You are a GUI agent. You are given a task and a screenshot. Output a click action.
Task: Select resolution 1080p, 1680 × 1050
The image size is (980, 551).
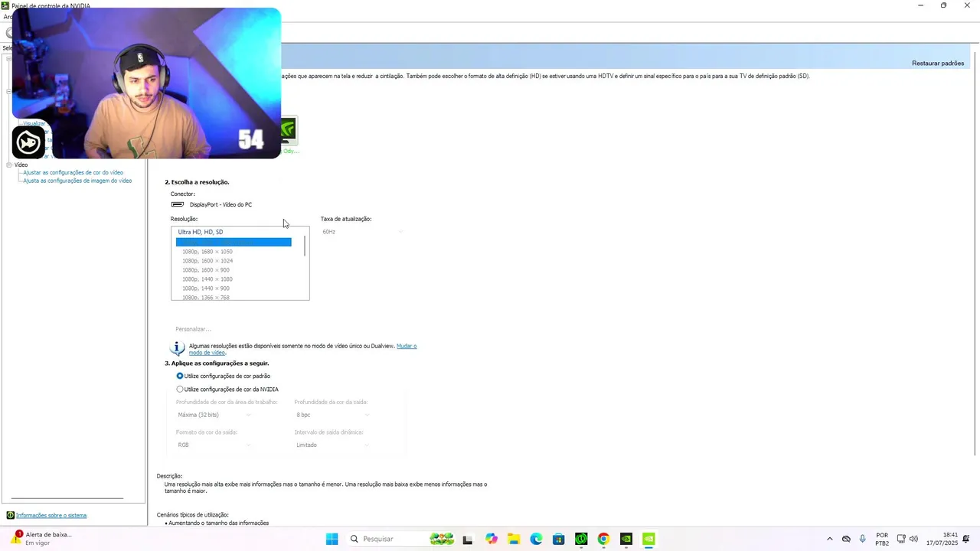click(207, 251)
